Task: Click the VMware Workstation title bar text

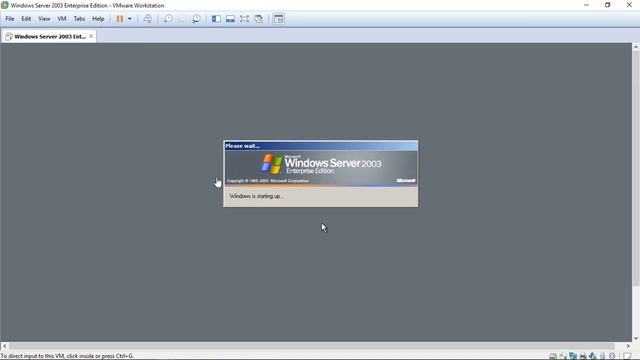Action: click(x=87, y=5)
